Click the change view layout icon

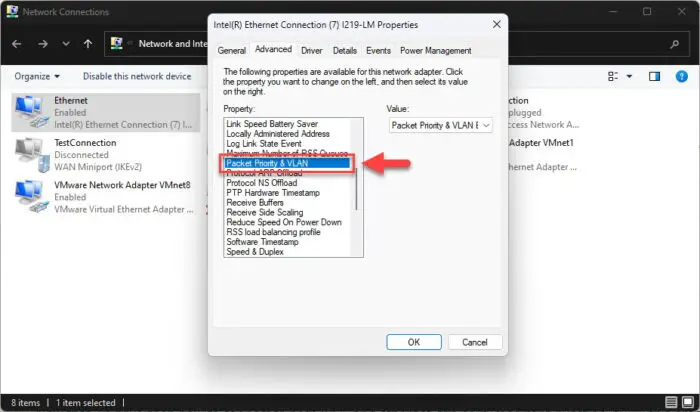613,76
